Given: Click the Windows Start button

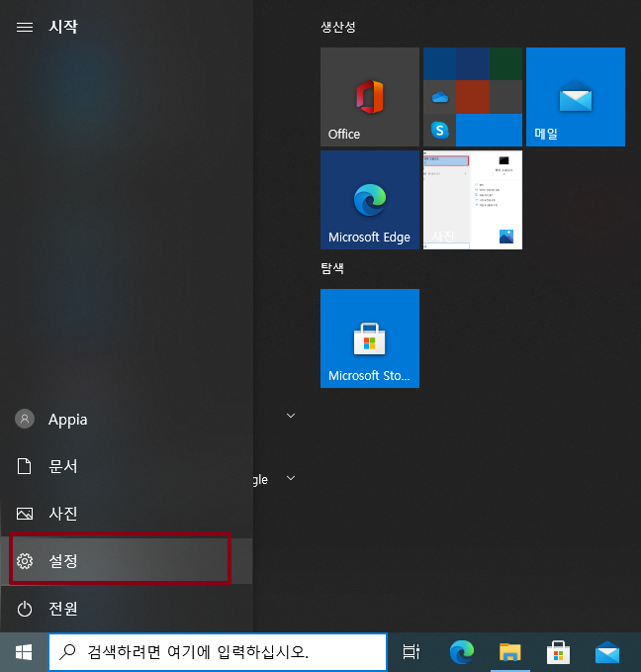Looking at the screenshot, I should (24, 652).
